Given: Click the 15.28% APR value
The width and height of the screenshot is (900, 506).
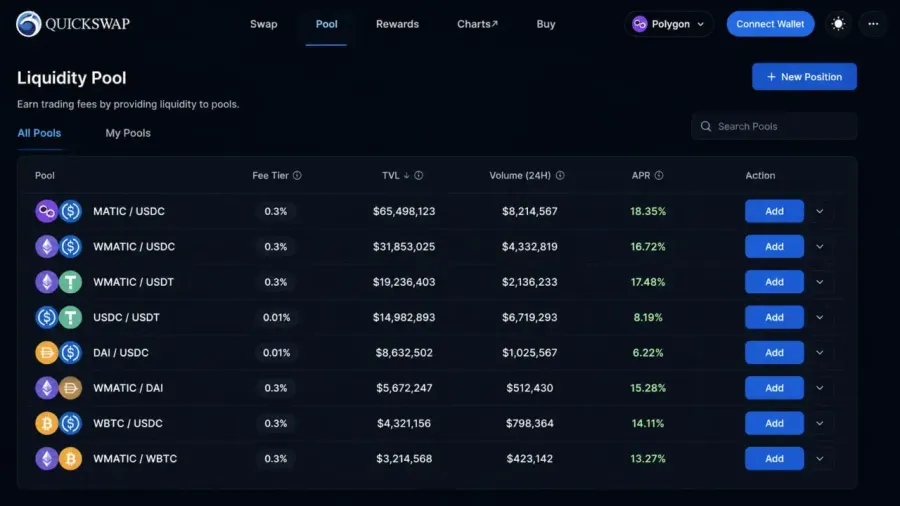Looking at the screenshot, I should click(648, 388).
